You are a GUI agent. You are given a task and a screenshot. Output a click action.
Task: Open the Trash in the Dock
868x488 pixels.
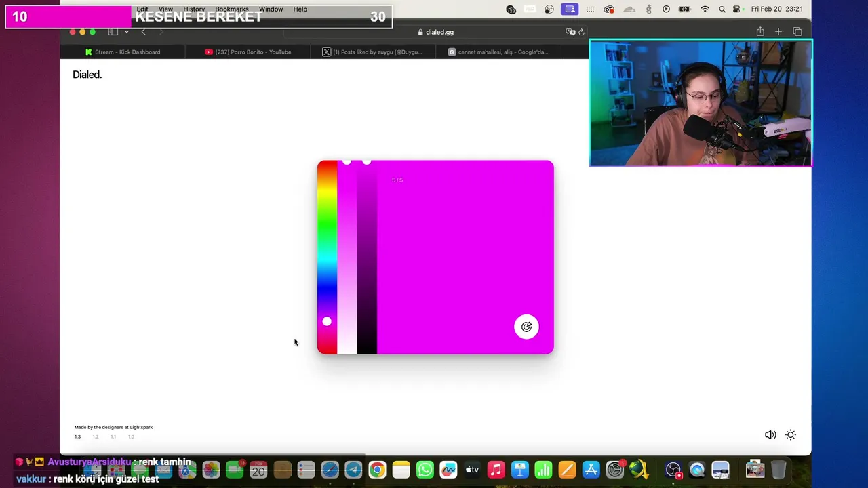pos(778,470)
